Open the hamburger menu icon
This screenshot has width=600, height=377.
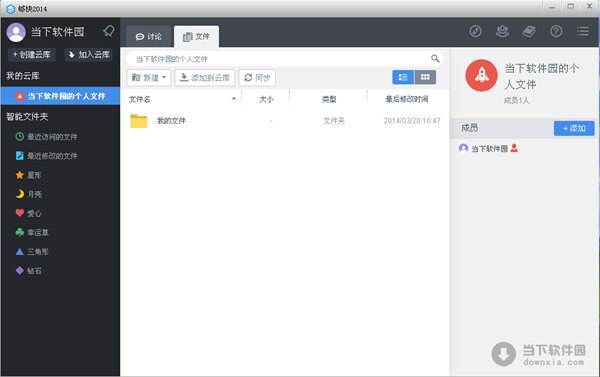(583, 31)
